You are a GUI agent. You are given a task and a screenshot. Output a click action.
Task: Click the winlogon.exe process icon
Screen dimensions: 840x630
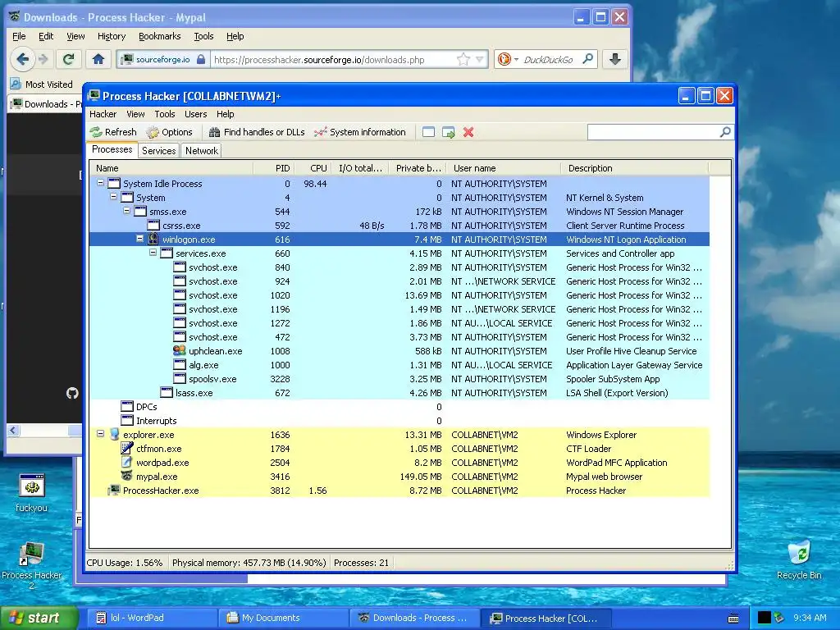coord(153,240)
